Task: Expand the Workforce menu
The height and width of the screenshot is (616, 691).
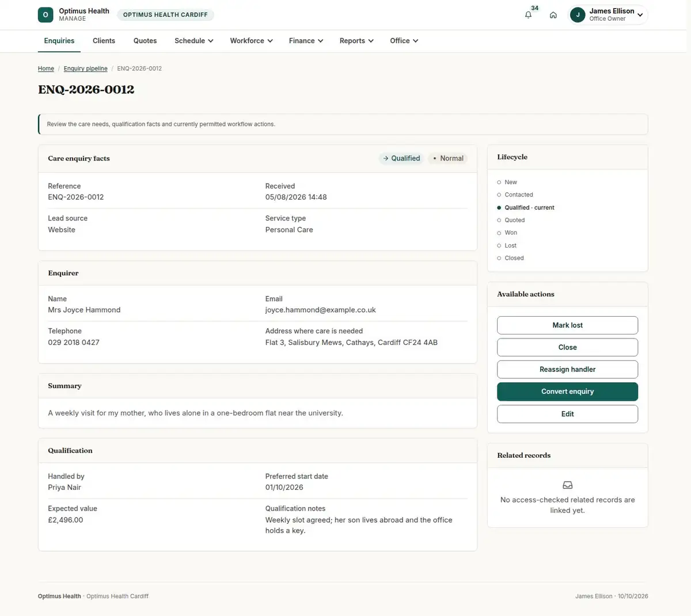Action: click(252, 41)
